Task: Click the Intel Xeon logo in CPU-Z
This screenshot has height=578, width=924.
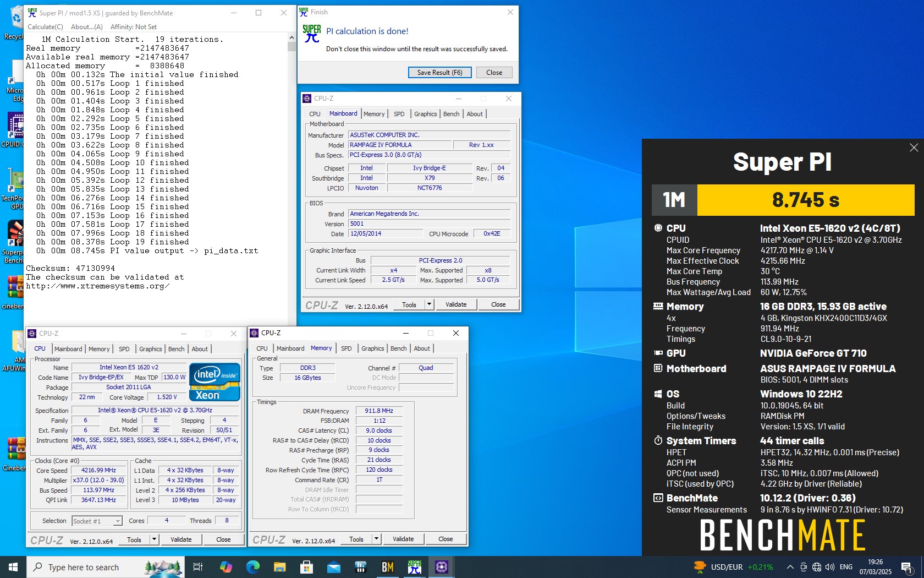Action: pos(215,381)
